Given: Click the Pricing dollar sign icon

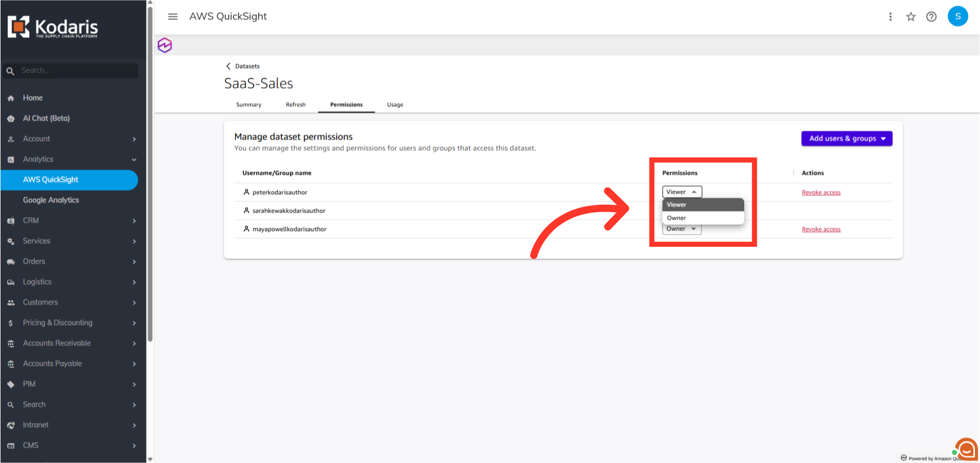Looking at the screenshot, I should coord(11,323).
